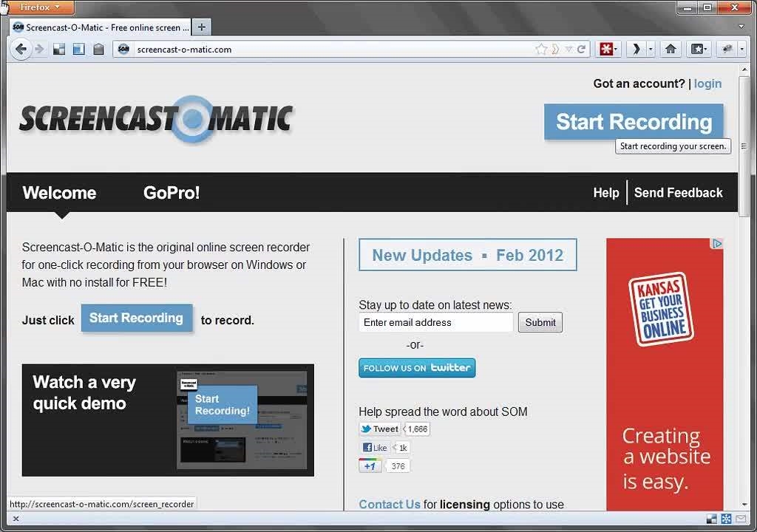This screenshot has height=532, width=757.
Task: Click the red asterisk extension icon
Action: pyautogui.click(x=606, y=49)
